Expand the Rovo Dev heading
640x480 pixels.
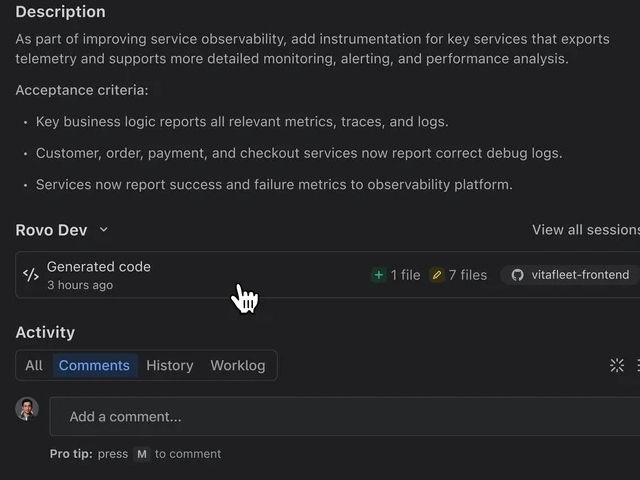(52, 230)
